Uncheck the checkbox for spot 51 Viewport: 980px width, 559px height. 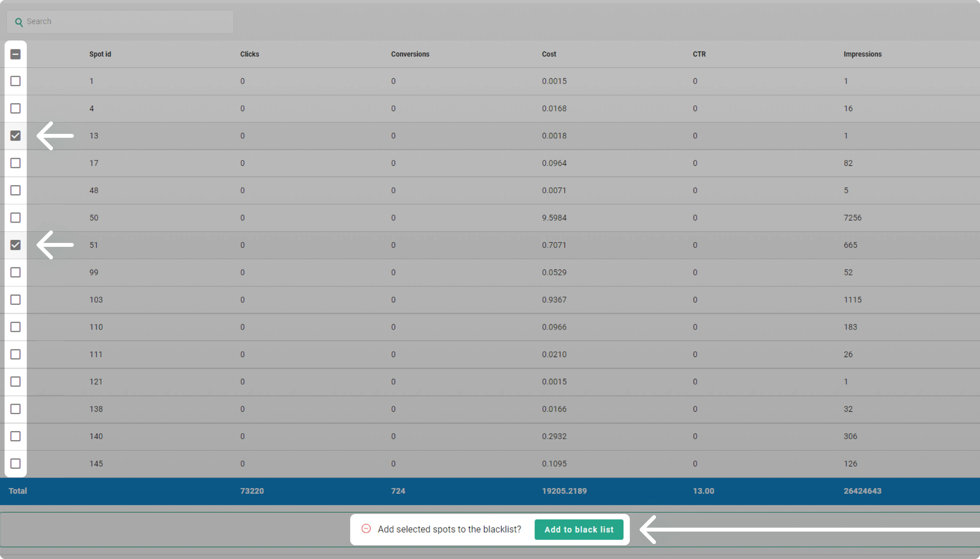tap(15, 245)
